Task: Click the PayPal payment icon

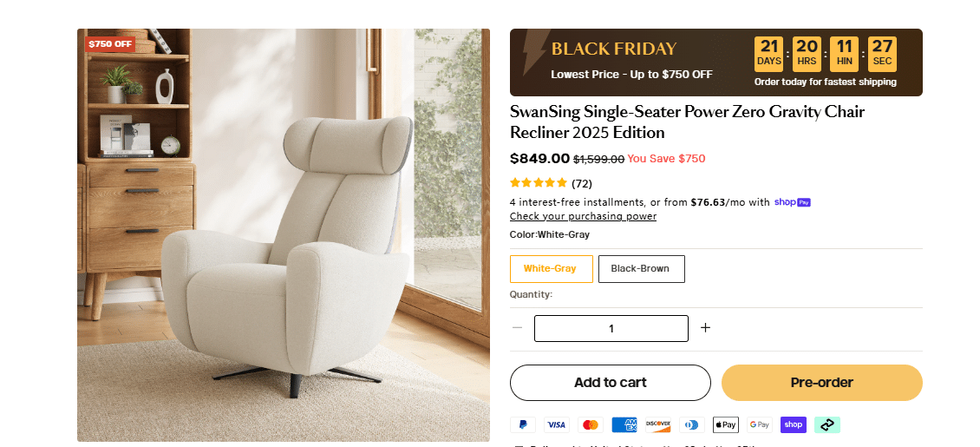Action: 523,424
